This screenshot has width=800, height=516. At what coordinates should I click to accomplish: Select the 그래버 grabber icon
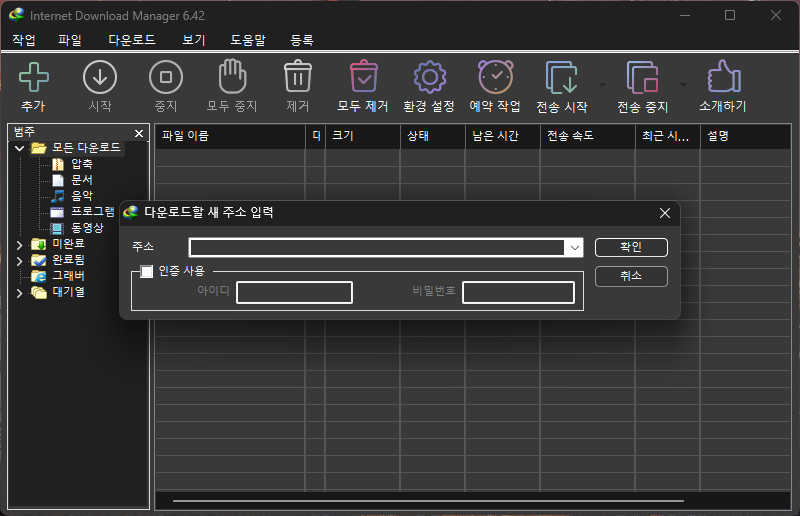click(x=39, y=276)
